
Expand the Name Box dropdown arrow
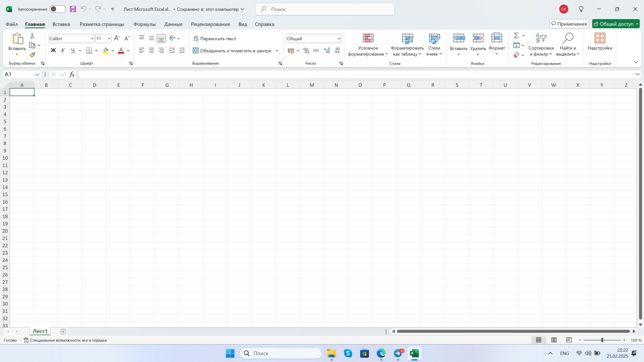[x=37, y=74]
